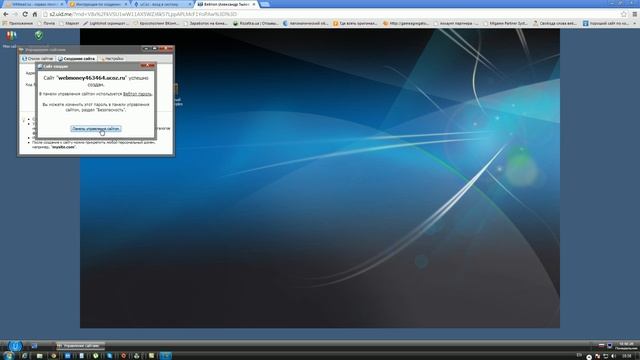
Task: Open the Migame Partner bookmark
Action: click(x=506, y=24)
